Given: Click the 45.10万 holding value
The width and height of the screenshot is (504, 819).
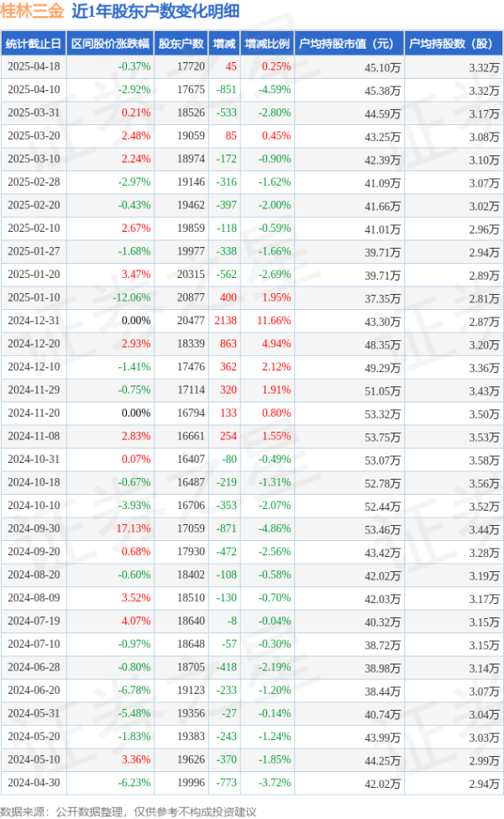Looking at the screenshot, I should coord(382,68).
